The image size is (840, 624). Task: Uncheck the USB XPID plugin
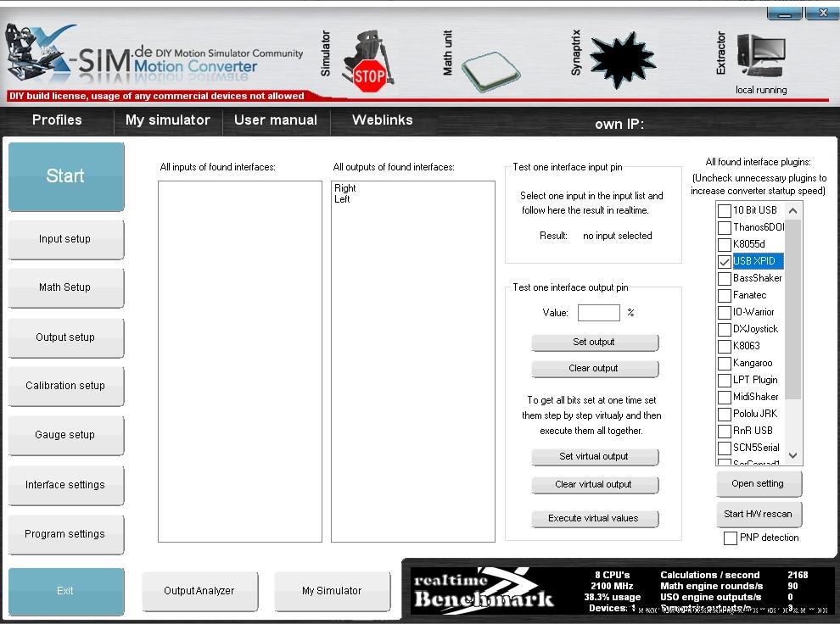pos(725,261)
